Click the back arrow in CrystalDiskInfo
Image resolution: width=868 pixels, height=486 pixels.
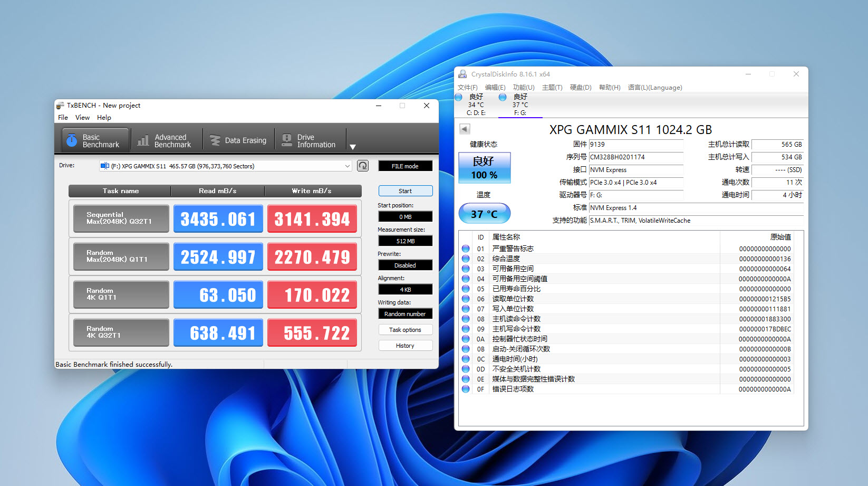pos(465,128)
